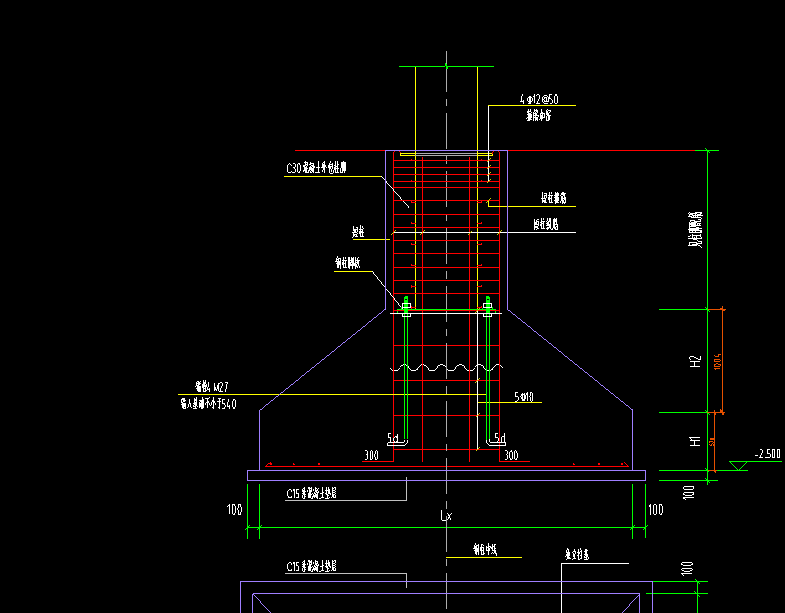The image size is (785, 613).
Task: Select the Lx width dimension text
Action: click(x=446, y=515)
